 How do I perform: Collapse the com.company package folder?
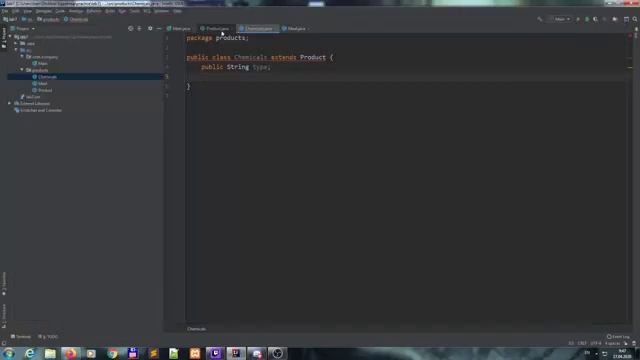(22, 56)
